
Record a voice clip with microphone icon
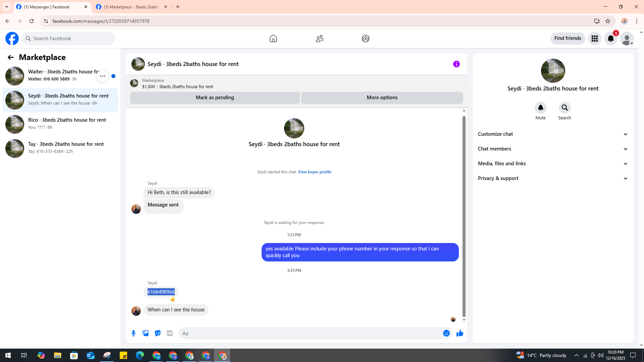pos(133,333)
